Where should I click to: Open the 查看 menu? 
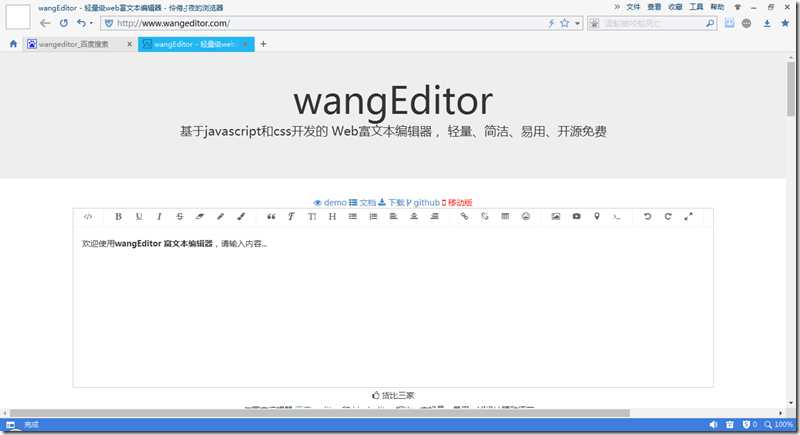654,7
